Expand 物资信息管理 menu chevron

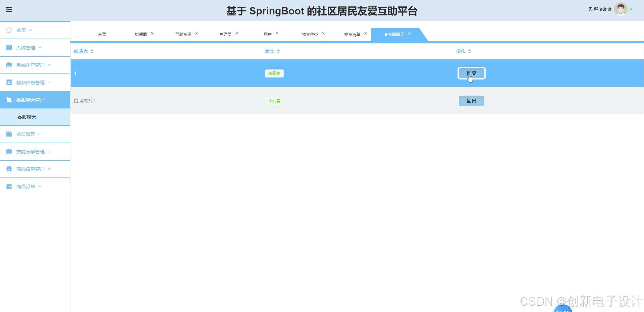(x=49, y=82)
